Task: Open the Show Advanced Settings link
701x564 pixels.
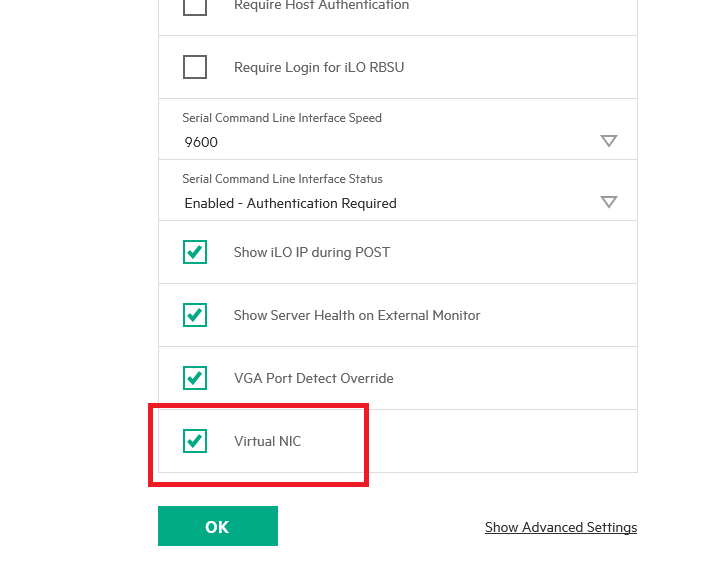Action: [x=560, y=527]
